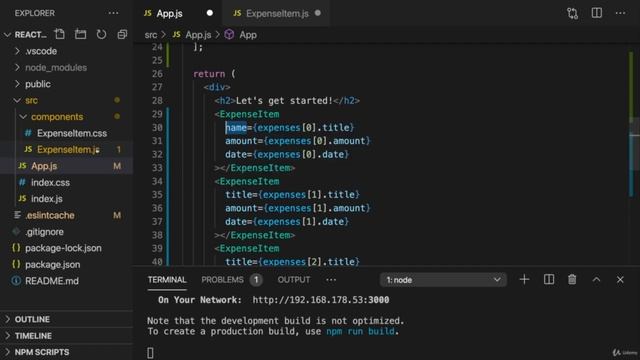Click the New Folder icon in Explorer
640x360 pixels.
(80, 34)
